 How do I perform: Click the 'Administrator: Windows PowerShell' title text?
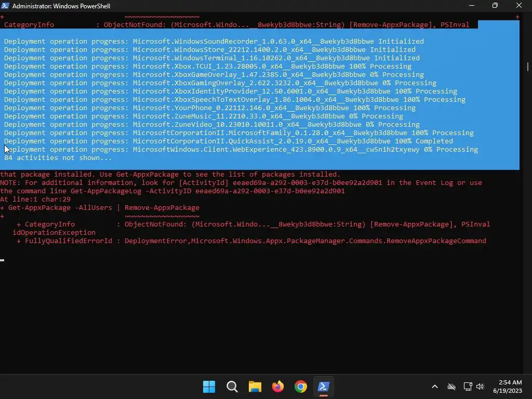pos(61,6)
